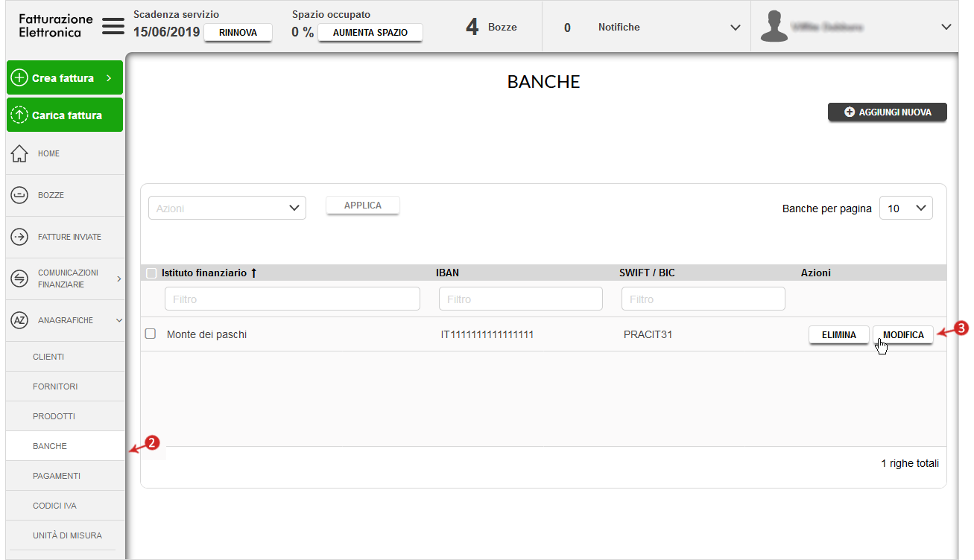Click the Carica fattura button
This screenshot has height=560, width=974.
tap(65, 115)
